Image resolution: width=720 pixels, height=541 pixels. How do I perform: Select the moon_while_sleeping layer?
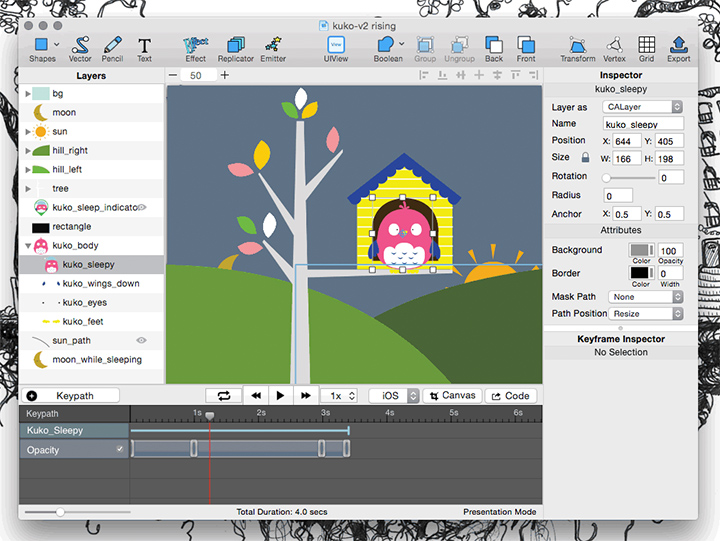96,359
